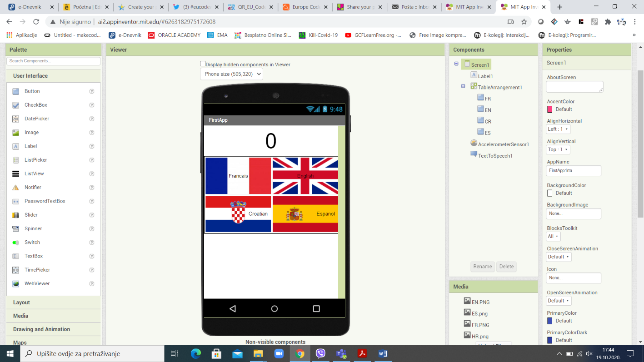This screenshot has width=644, height=362.
Task: Expand the Media palette section
Action: tap(54, 316)
